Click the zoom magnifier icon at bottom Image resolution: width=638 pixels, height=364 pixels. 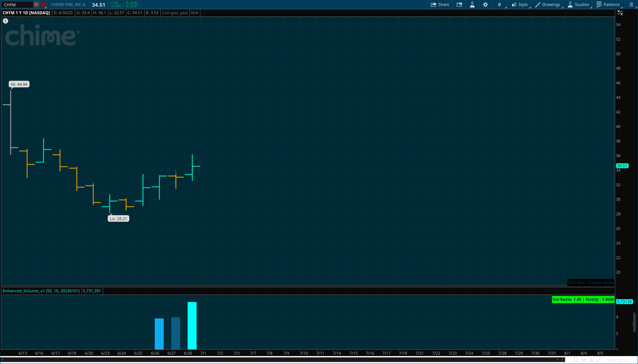click(x=576, y=360)
